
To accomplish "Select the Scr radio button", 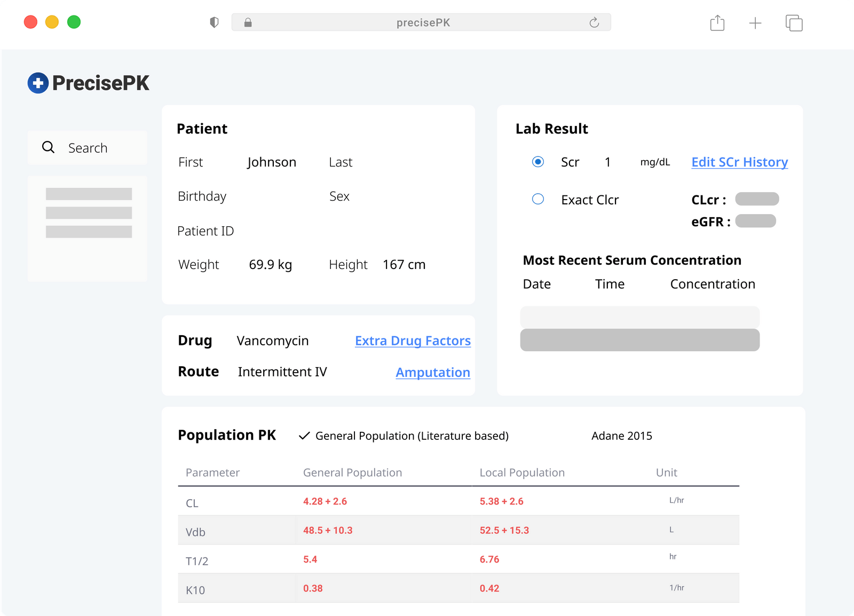I will click(538, 162).
